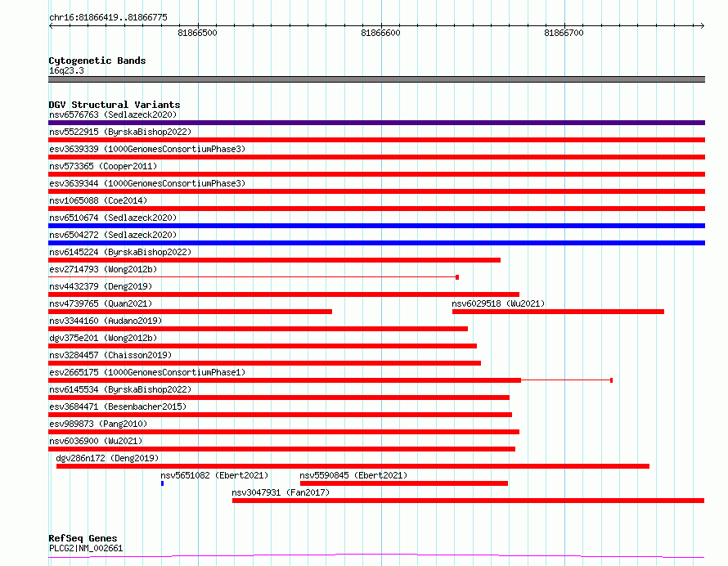This screenshot has width=728, height=566.
Task: Select nsv6036900 (Wu2021) variant label
Action: point(96,441)
